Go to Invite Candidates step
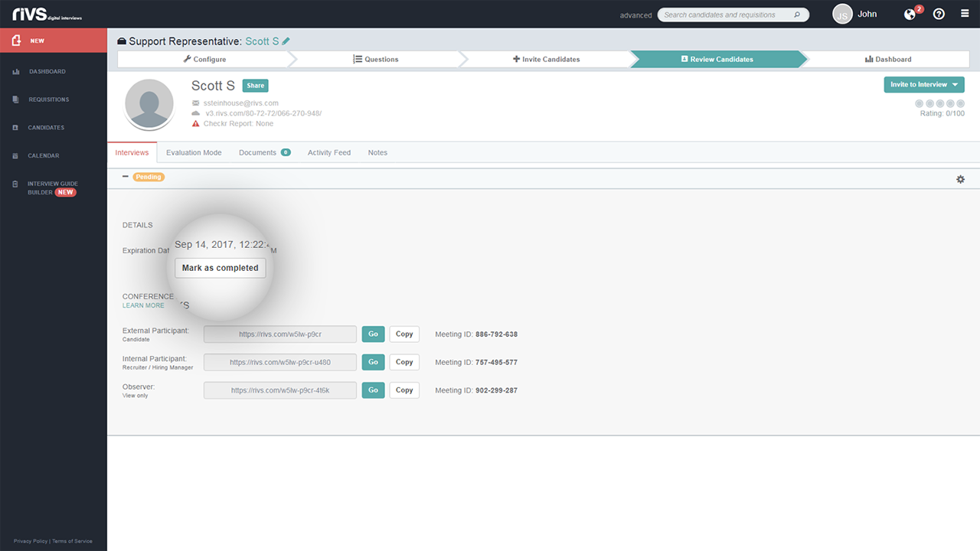Screen dimensions: 980x551 pos(547,59)
